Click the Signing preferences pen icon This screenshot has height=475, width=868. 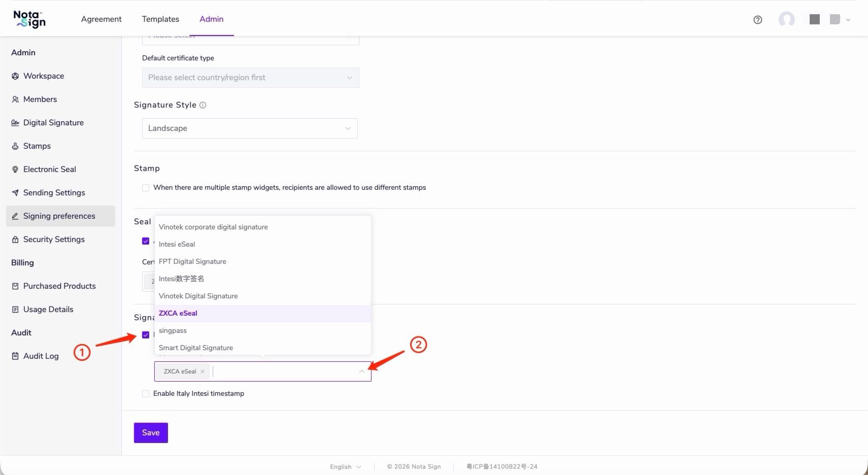(15, 216)
